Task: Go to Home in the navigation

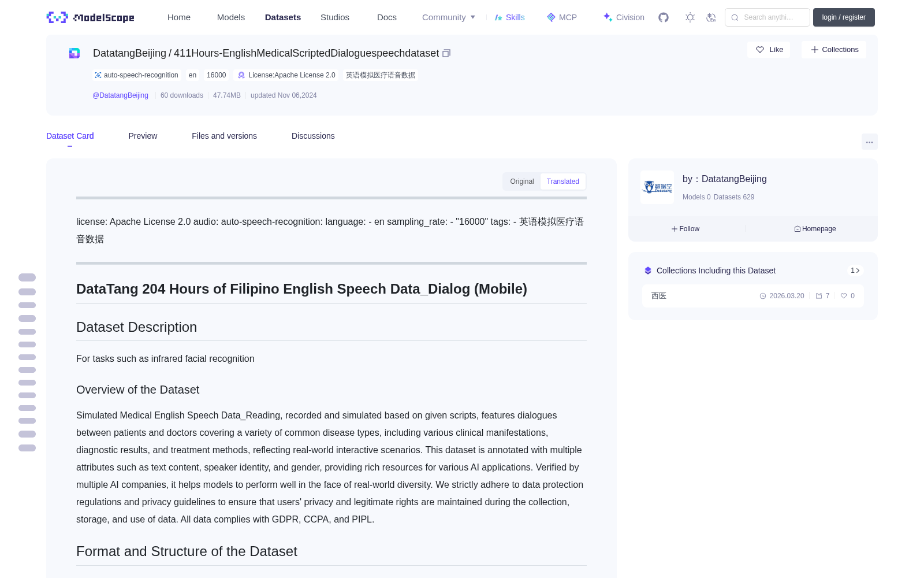Action: coord(179,17)
